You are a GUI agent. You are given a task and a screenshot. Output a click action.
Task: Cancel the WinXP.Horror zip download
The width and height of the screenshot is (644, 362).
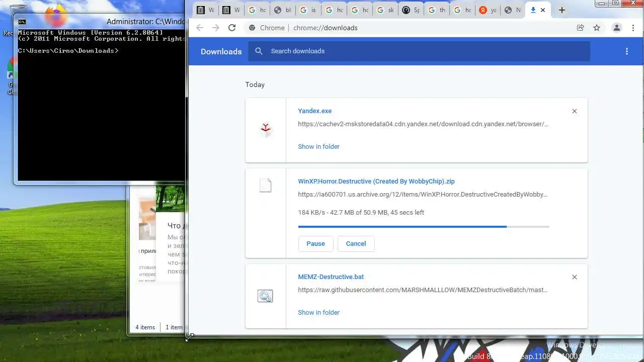pos(356,243)
